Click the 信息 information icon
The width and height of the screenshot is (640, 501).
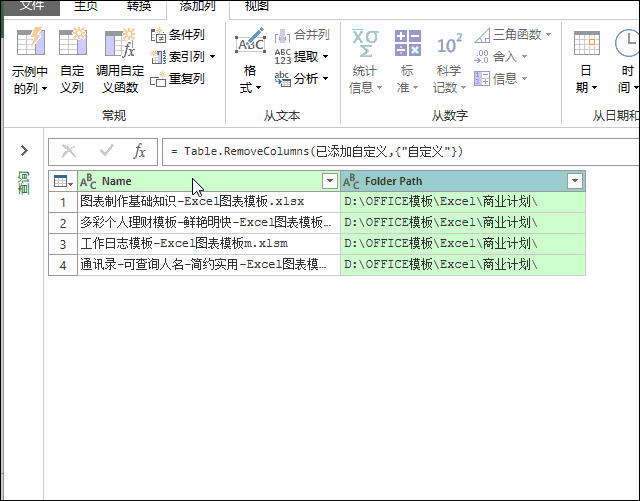pyautogui.click(x=482, y=78)
